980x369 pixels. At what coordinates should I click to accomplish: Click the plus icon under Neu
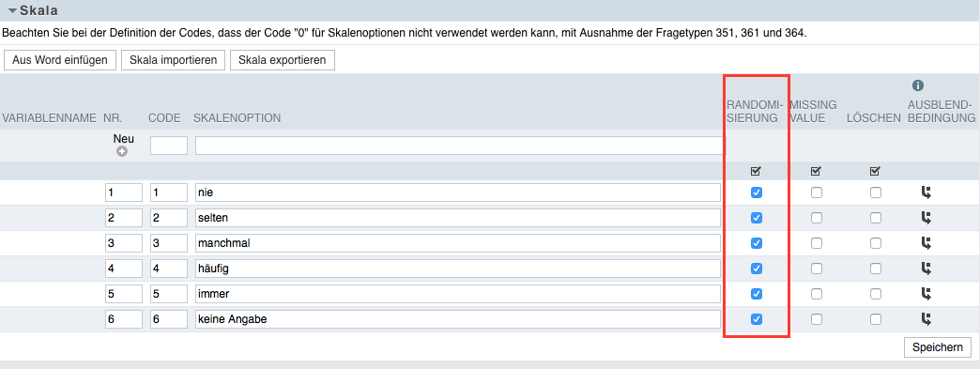point(122,151)
